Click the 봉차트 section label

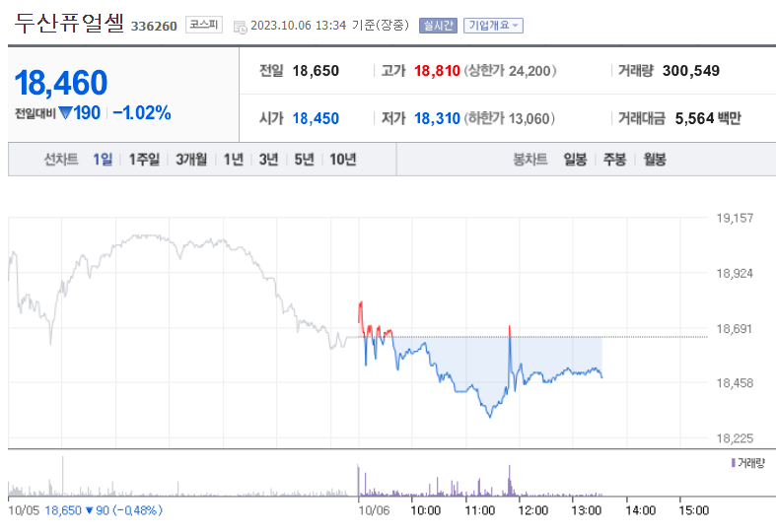[530, 160]
